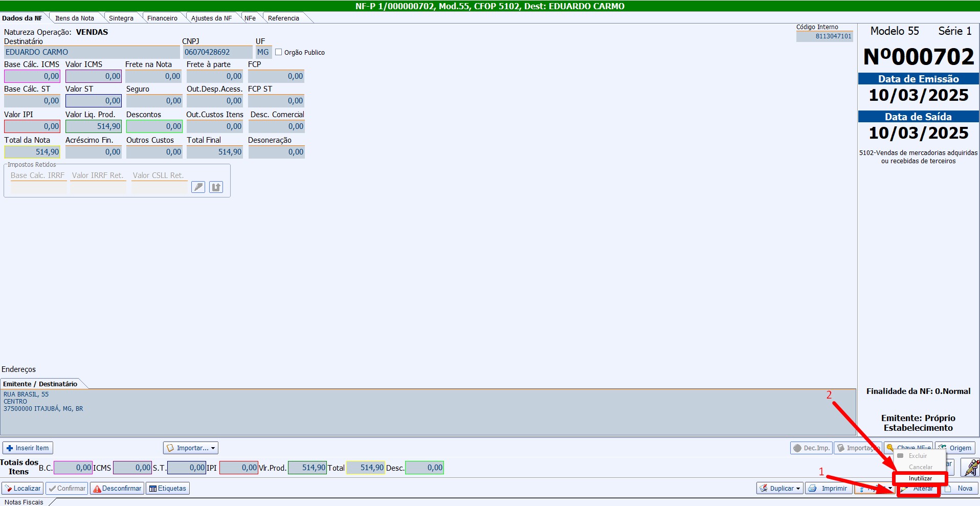
Task: Click the Total da Nota value field
Action: click(x=32, y=152)
